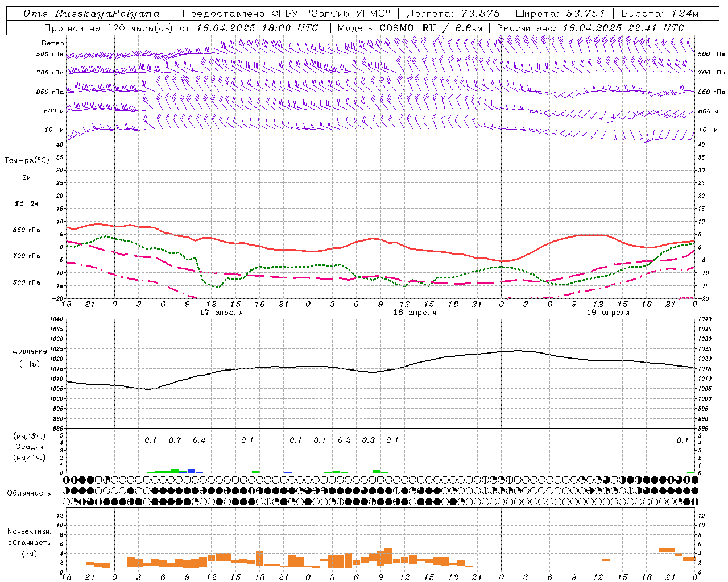
Task: Click the green dashed Td 2м legend line
Action: pyautogui.click(x=25, y=210)
